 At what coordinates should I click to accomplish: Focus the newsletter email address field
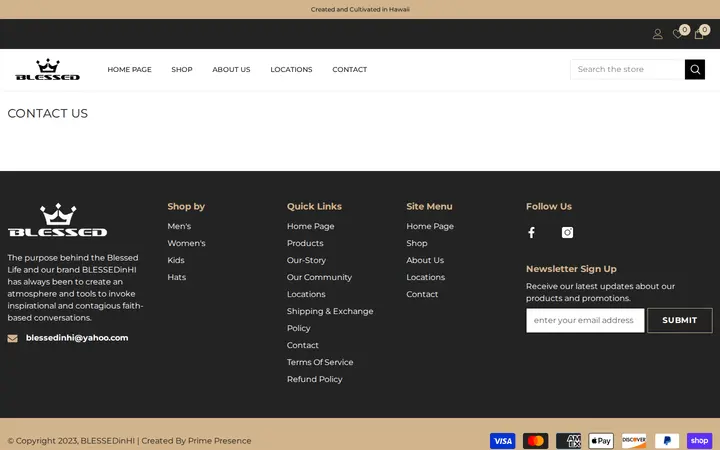(x=585, y=320)
